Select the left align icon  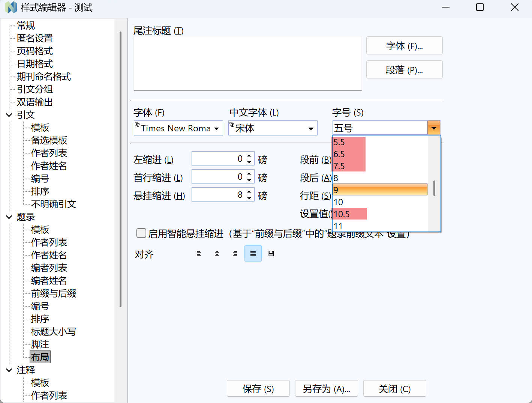199,254
